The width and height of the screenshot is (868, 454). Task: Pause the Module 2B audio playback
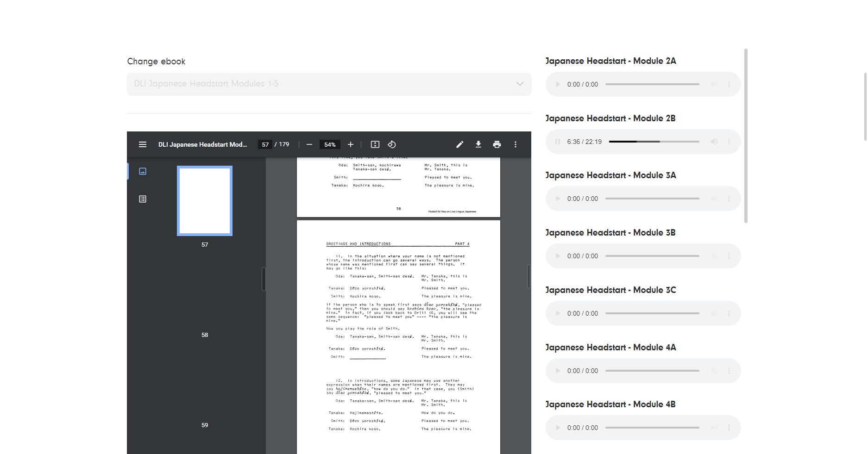[557, 142]
